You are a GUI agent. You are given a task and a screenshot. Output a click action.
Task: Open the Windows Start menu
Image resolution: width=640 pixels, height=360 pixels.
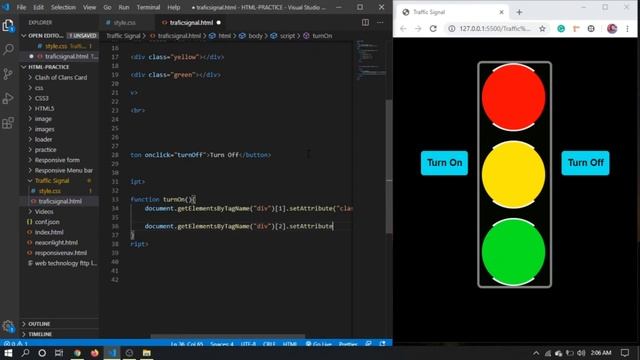8,353
